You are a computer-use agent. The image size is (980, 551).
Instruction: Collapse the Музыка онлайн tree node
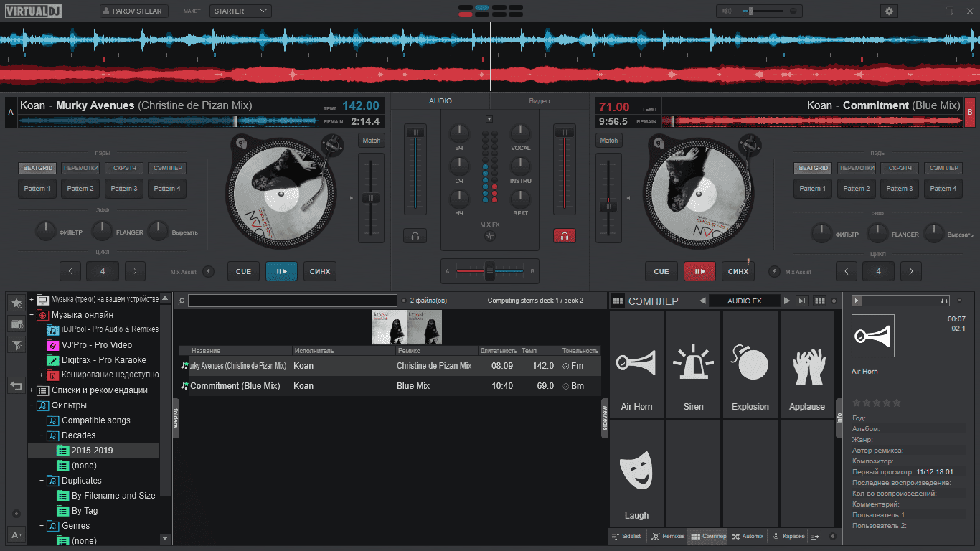32,315
